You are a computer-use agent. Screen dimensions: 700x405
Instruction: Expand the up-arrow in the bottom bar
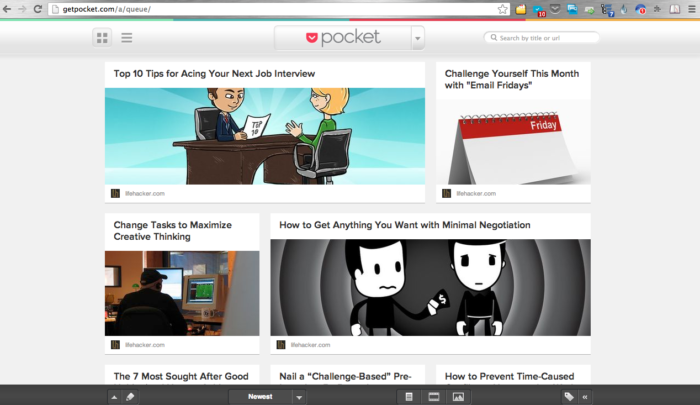click(114, 397)
